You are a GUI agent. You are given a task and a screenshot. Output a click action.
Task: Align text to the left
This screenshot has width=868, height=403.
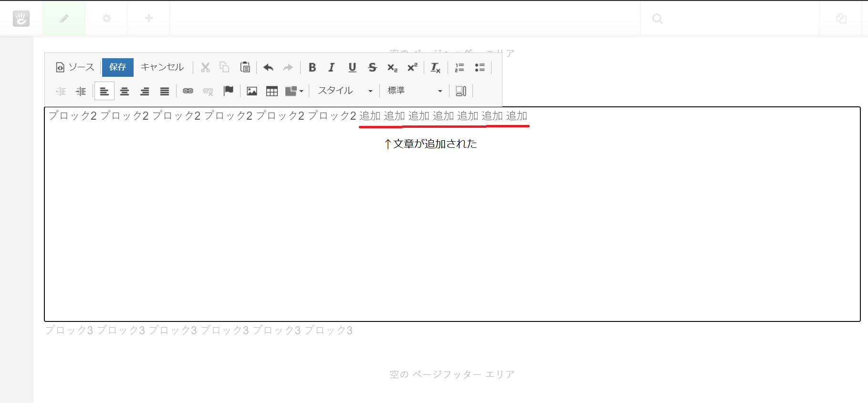point(105,91)
